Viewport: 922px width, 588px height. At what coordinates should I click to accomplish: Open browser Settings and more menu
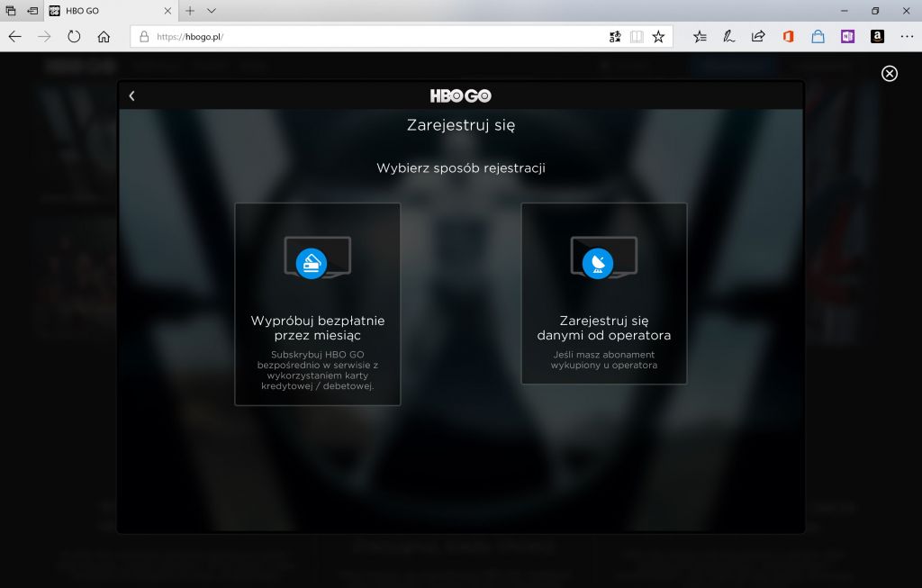(x=907, y=36)
